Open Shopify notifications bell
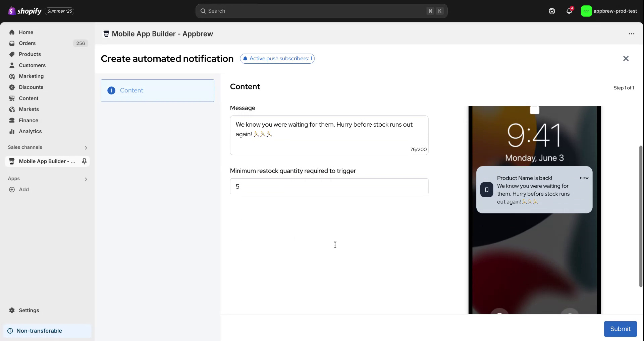This screenshot has height=341, width=644. tap(569, 11)
